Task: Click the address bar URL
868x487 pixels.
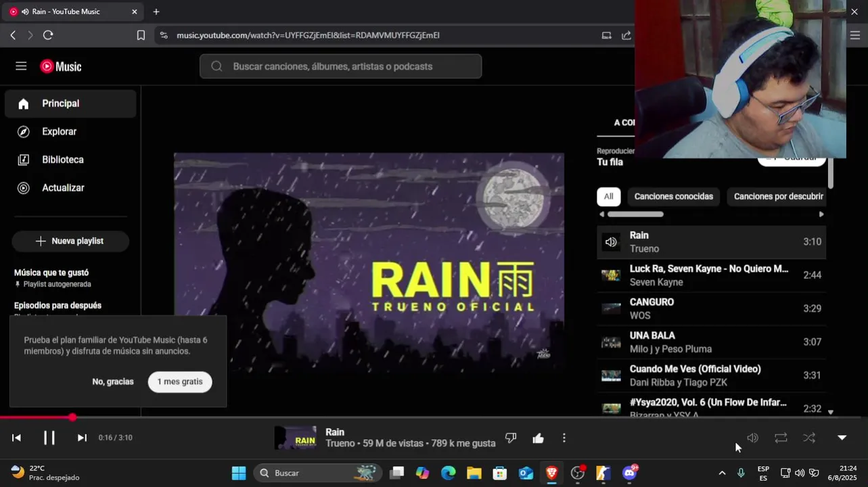Action: tap(308, 35)
